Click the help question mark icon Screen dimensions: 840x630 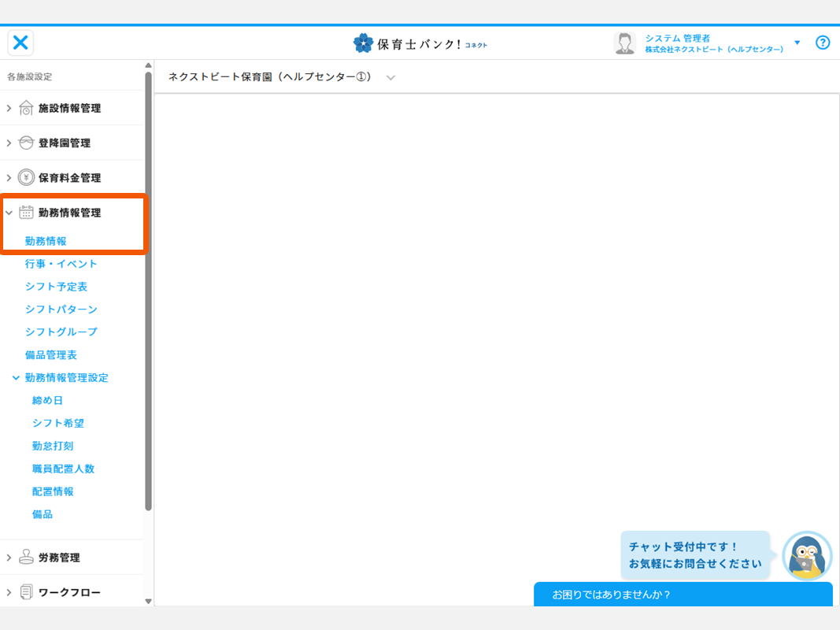823,43
